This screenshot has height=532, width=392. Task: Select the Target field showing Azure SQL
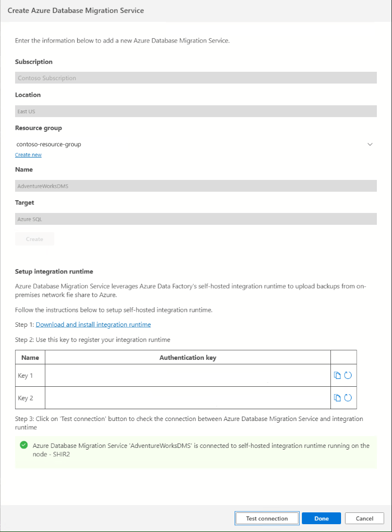(196, 219)
